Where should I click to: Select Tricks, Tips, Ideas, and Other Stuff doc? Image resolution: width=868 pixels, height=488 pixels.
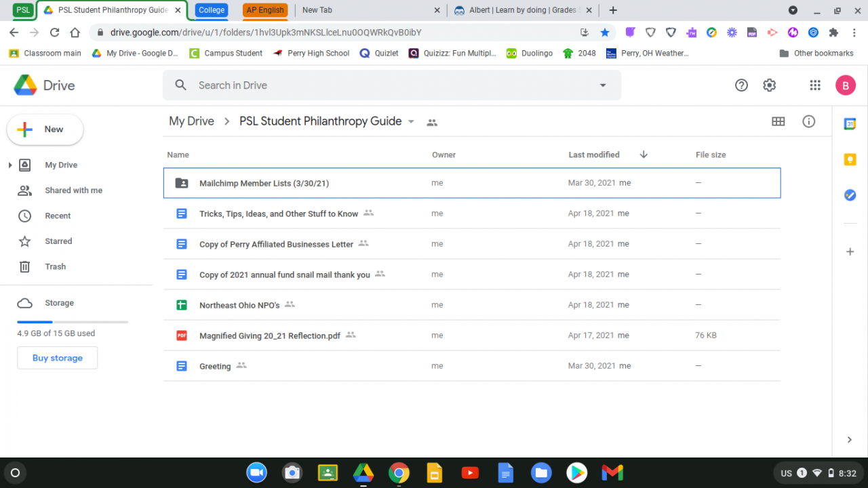pos(472,213)
